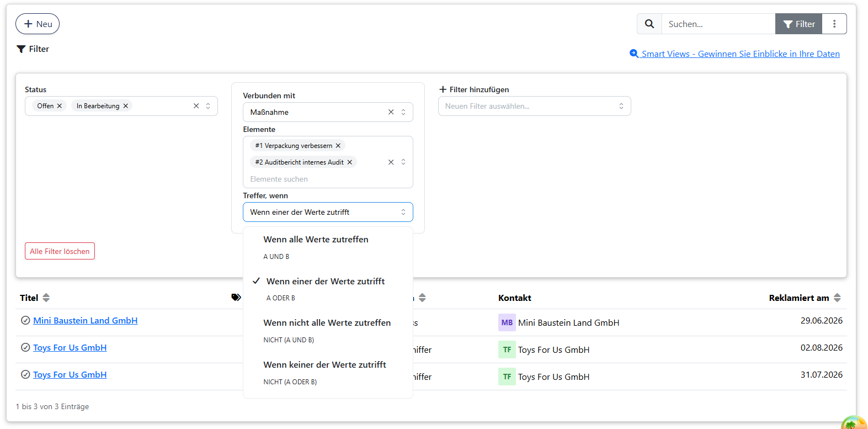
Task: Click the magnifier search icon
Action: pos(649,24)
